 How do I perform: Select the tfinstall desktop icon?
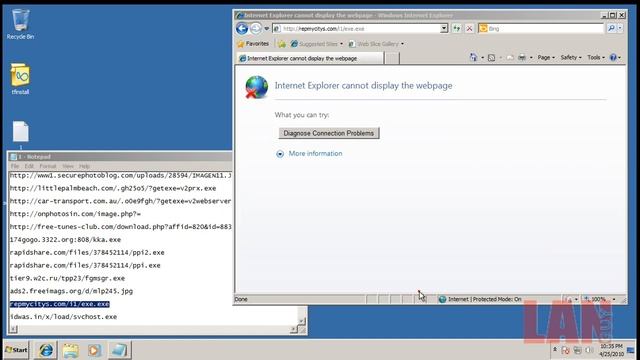click(x=20, y=79)
